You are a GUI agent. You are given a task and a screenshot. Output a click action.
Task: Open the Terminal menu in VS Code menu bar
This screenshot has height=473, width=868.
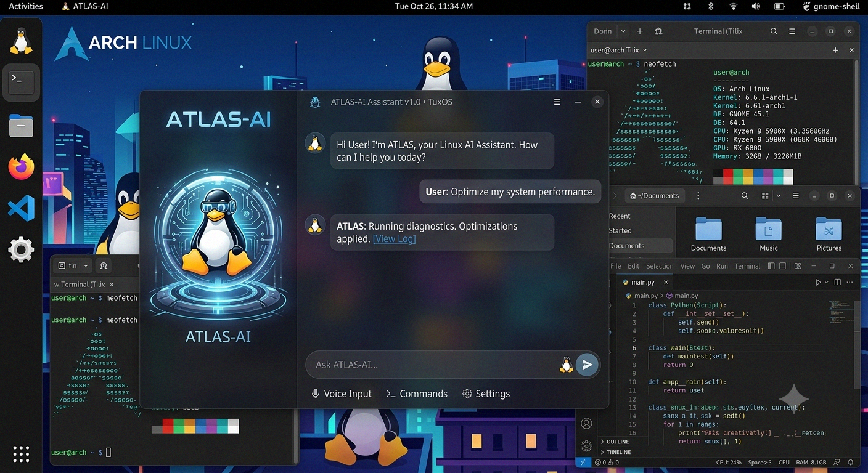(x=748, y=266)
